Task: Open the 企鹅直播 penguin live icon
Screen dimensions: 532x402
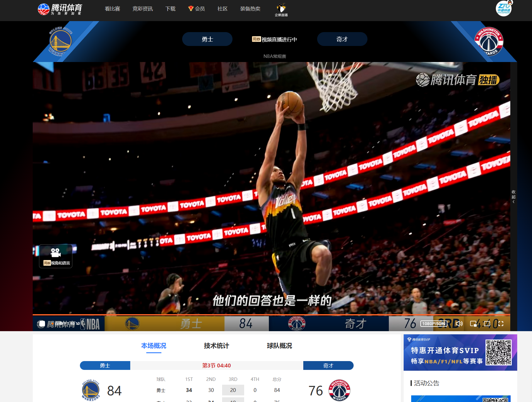Action: [281, 10]
